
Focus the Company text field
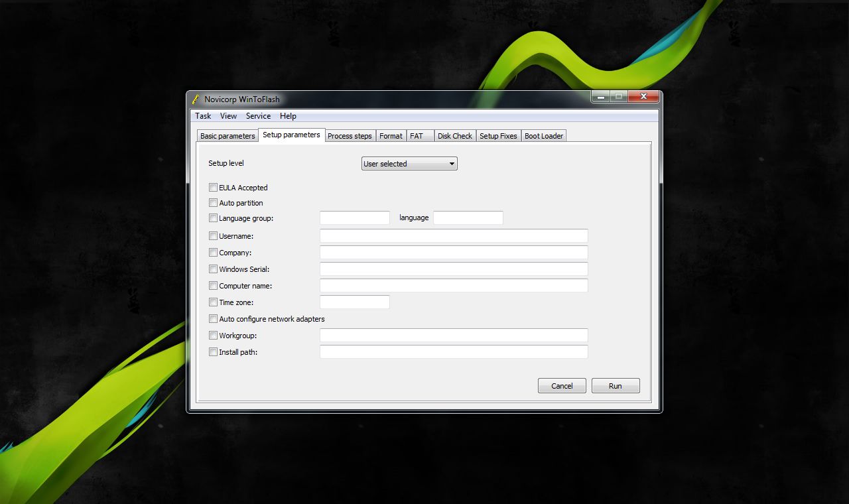click(x=454, y=252)
